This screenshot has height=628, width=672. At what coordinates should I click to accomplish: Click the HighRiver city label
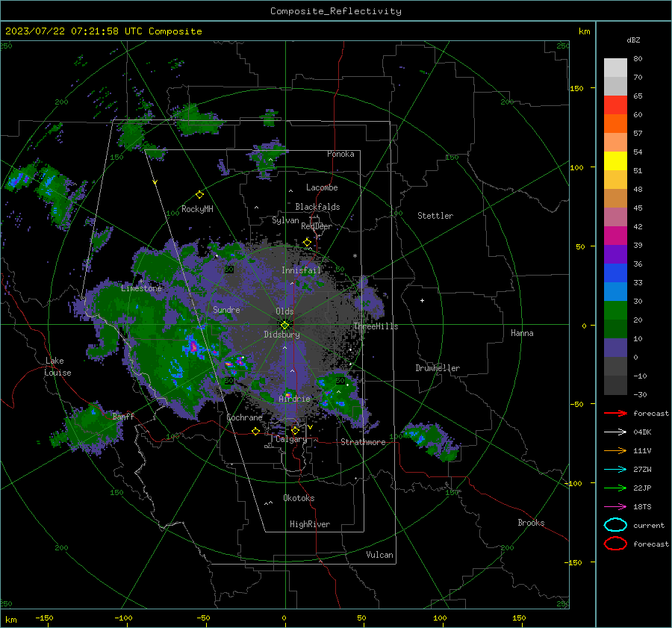(x=310, y=524)
